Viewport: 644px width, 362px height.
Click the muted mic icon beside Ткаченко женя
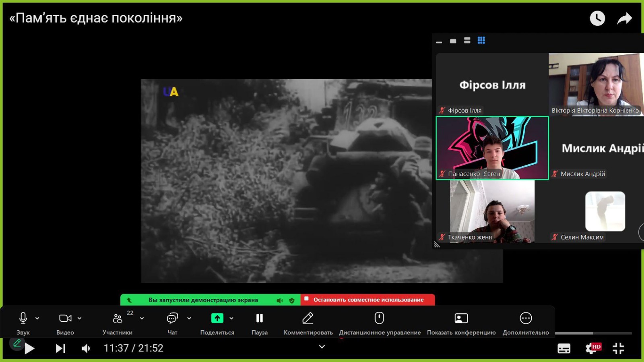pos(442,237)
